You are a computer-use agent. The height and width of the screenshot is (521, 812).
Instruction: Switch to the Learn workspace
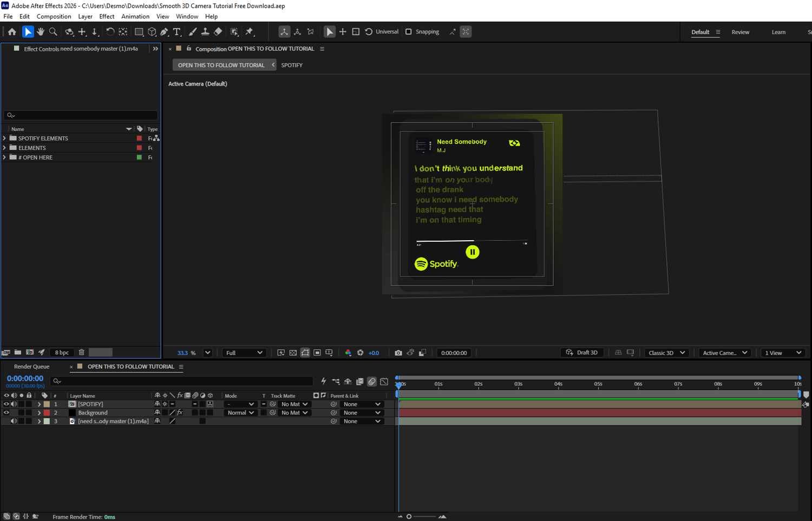coord(778,32)
